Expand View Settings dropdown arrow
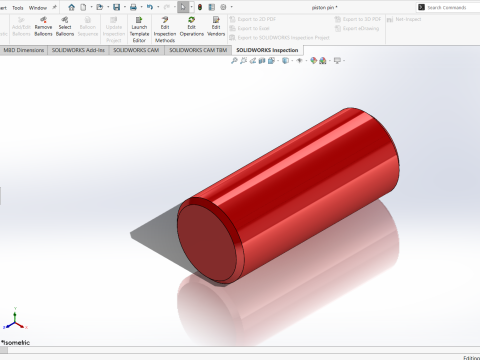 tap(344, 61)
